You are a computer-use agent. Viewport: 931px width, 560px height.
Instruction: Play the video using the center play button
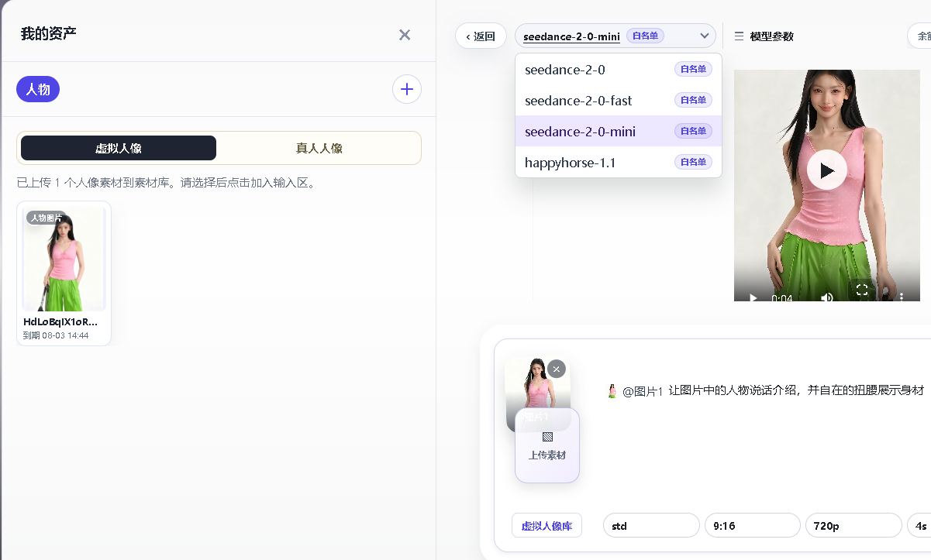[827, 170]
